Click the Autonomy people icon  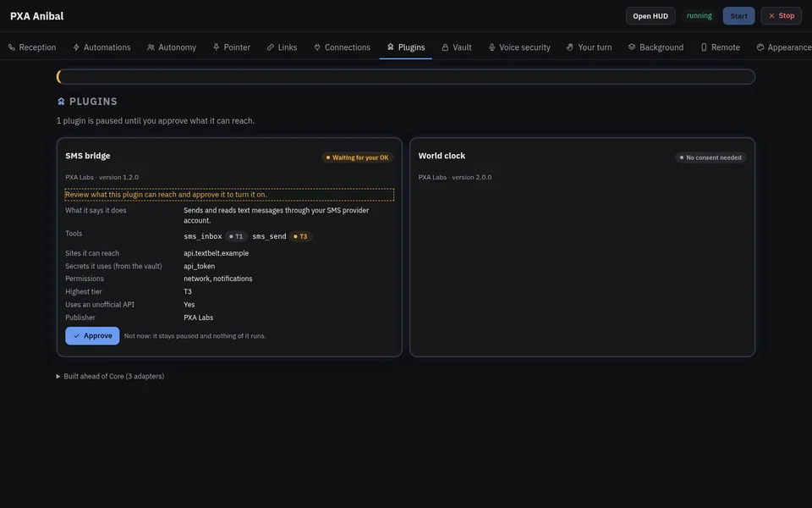[151, 47]
